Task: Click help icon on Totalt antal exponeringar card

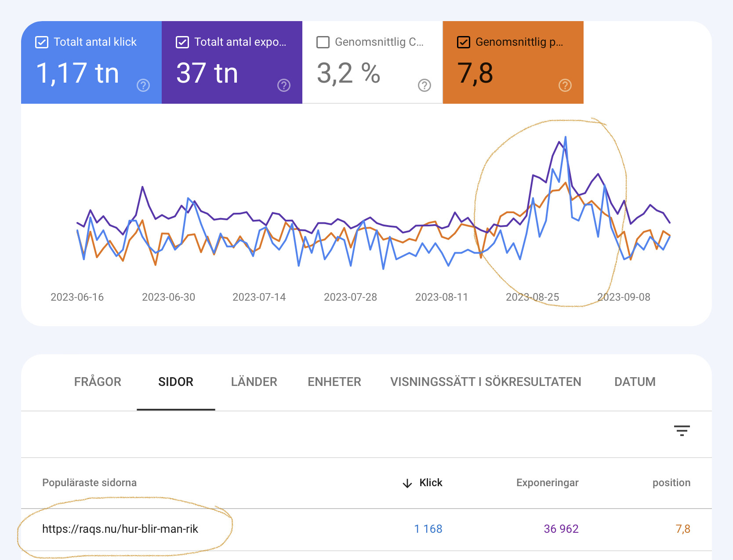Action: (284, 85)
